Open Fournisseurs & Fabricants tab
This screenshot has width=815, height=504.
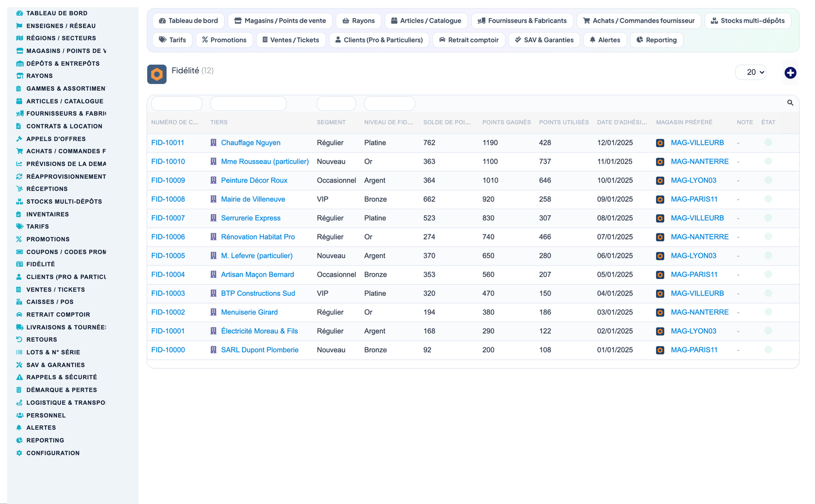(522, 21)
